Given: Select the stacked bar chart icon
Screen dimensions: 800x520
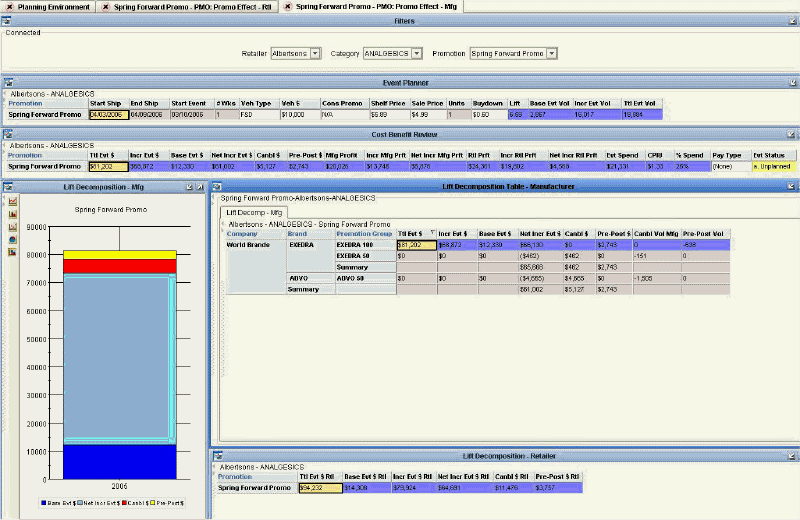Looking at the screenshot, I should (x=13, y=252).
